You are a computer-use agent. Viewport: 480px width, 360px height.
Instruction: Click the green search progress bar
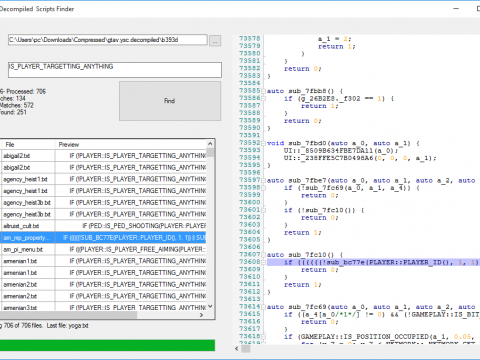point(107,345)
